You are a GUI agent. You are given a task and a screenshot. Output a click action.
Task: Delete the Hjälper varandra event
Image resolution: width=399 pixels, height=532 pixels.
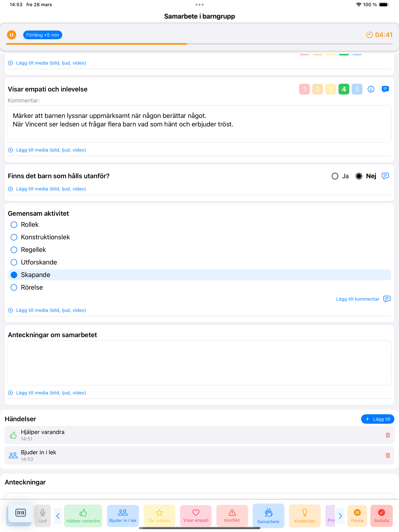click(388, 435)
